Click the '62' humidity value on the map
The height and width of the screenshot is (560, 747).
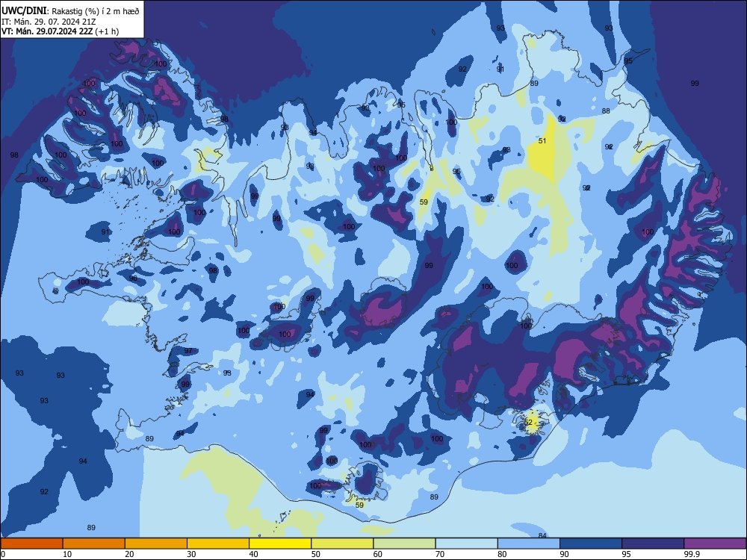[528, 423]
